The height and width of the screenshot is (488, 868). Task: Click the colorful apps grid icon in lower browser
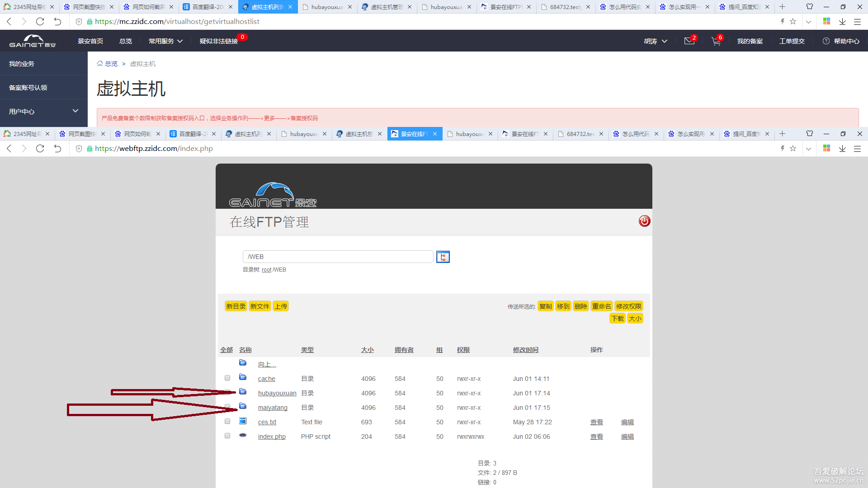(x=826, y=148)
